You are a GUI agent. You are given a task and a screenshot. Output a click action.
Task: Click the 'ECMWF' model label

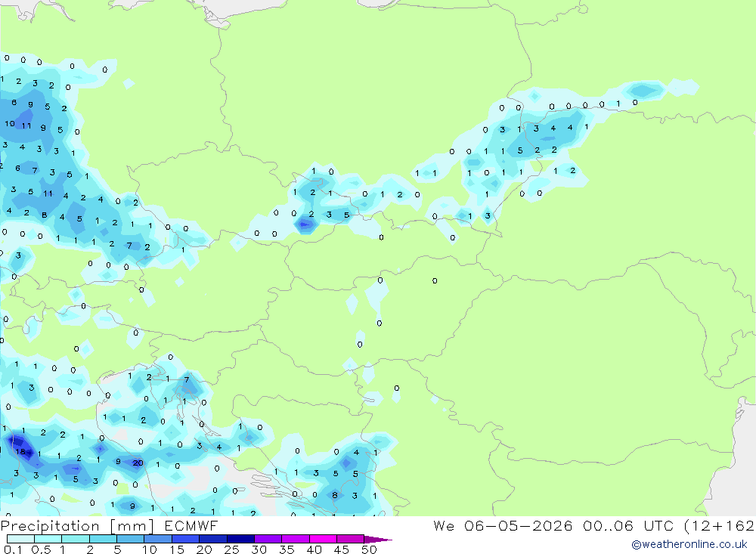191,525
